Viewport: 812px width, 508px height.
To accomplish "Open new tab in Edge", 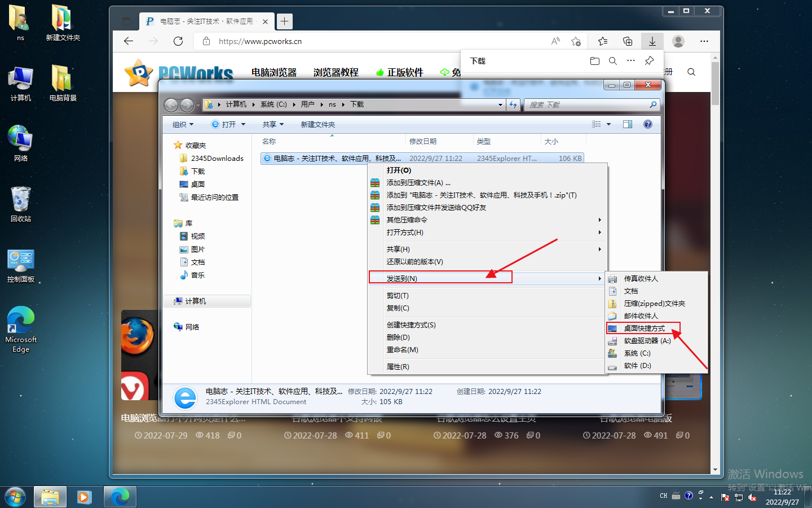I will [x=285, y=21].
